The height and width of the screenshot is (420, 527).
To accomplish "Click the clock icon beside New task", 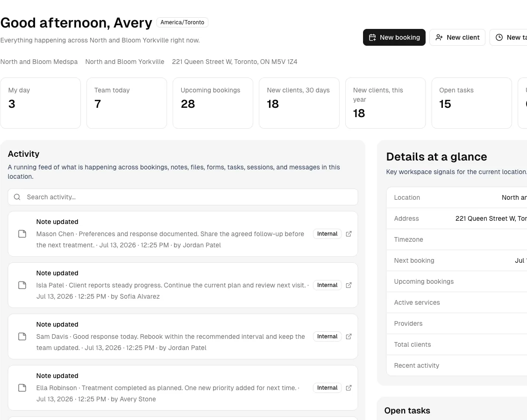I will pyautogui.click(x=499, y=38).
